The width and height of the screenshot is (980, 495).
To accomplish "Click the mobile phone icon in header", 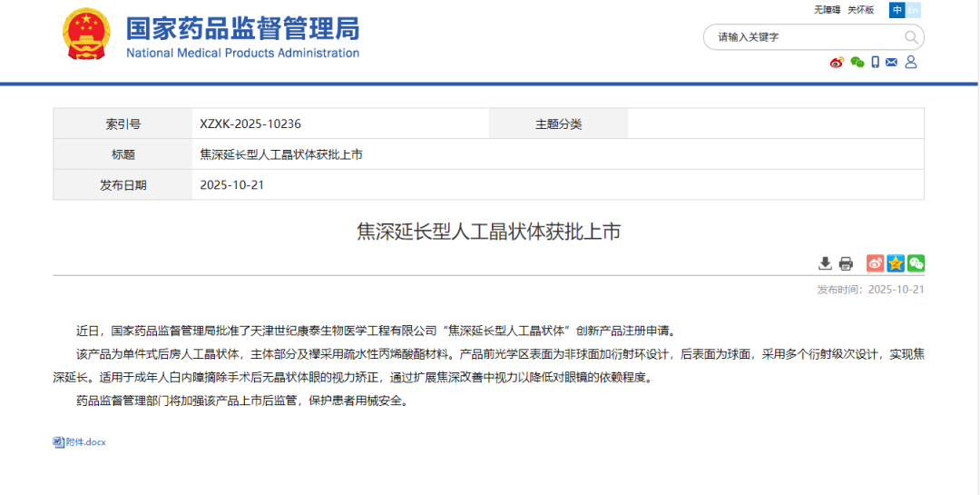I will tap(875, 62).
